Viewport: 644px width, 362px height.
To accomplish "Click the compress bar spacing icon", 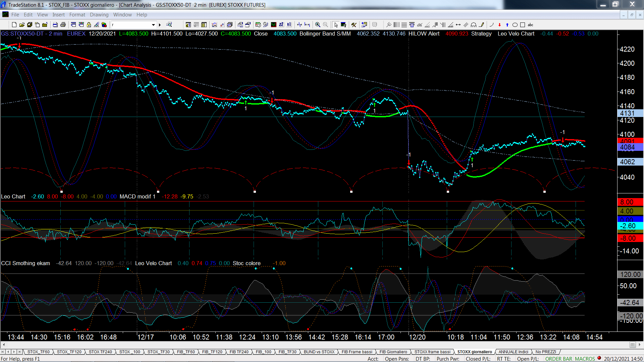I will click(300, 25).
